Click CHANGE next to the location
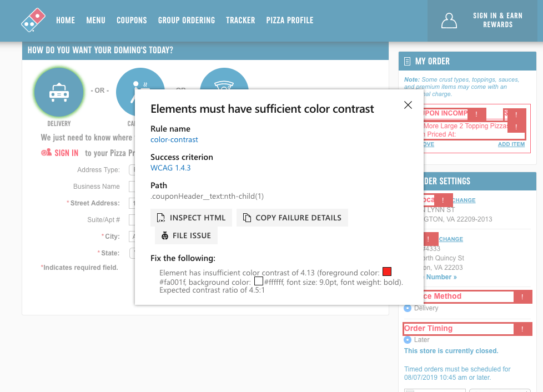Viewport: 543px width, 392px height. (464, 200)
